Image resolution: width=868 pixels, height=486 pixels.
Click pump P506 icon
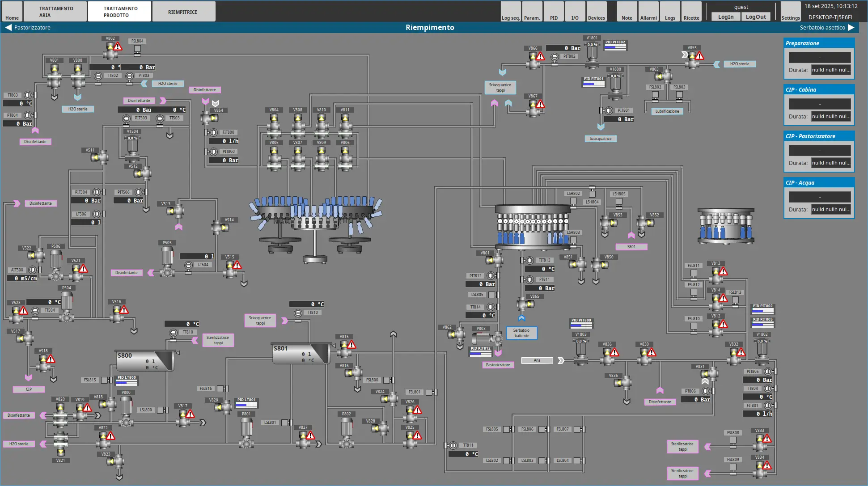pyautogui.click(x=56, y=265)
